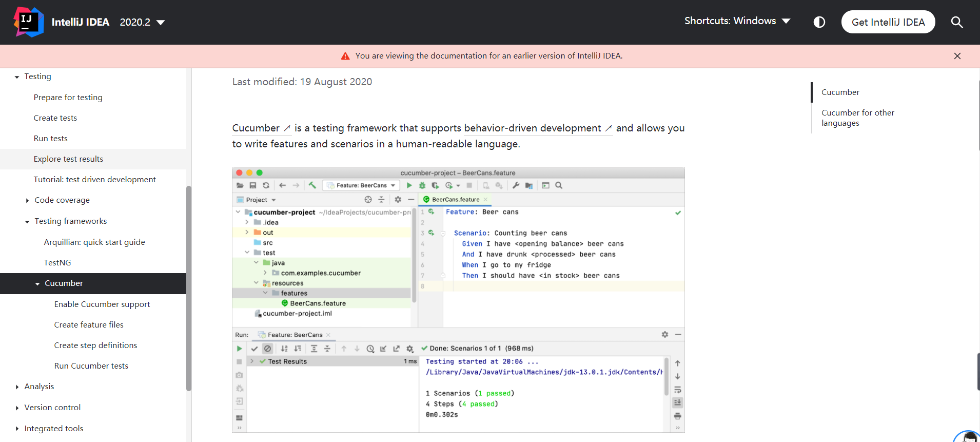Image resolution: width=980 pixels, height=442 pixels.
Task: Click the sidebar navigation scrollbar
Action: pos(188,287)
